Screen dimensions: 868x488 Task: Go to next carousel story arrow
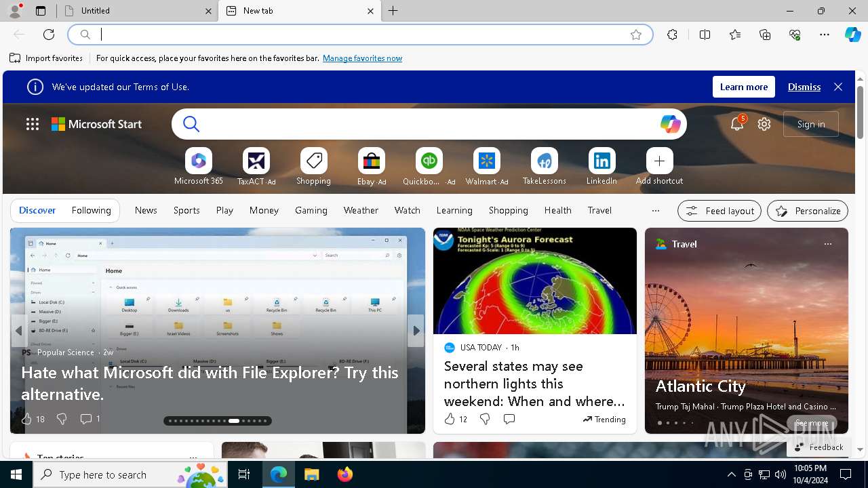[x=416, y=331]
